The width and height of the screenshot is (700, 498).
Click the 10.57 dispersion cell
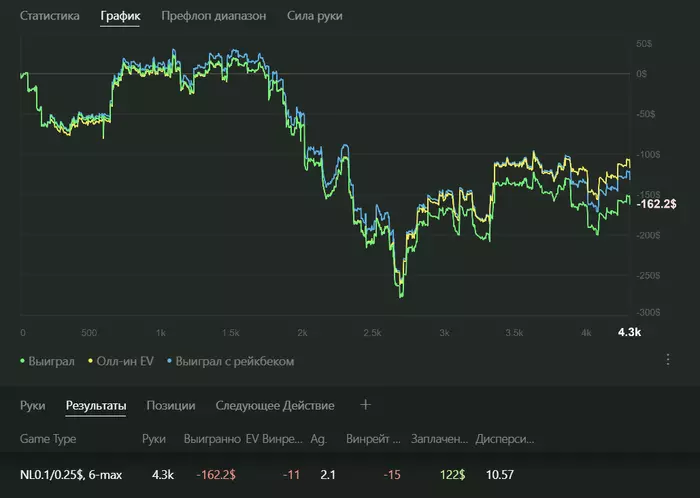coord(500,474)
